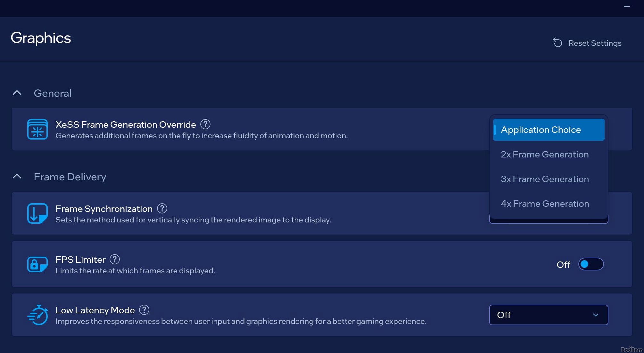Choose 2x Frame Generation option
The height and width of the screenshot is (353, 644).
545,155
